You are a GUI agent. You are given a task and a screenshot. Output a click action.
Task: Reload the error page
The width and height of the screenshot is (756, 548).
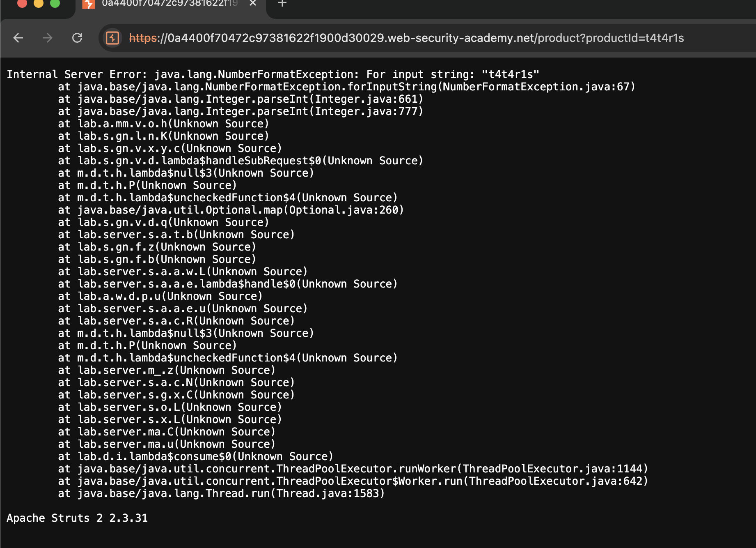coord(77,38)
